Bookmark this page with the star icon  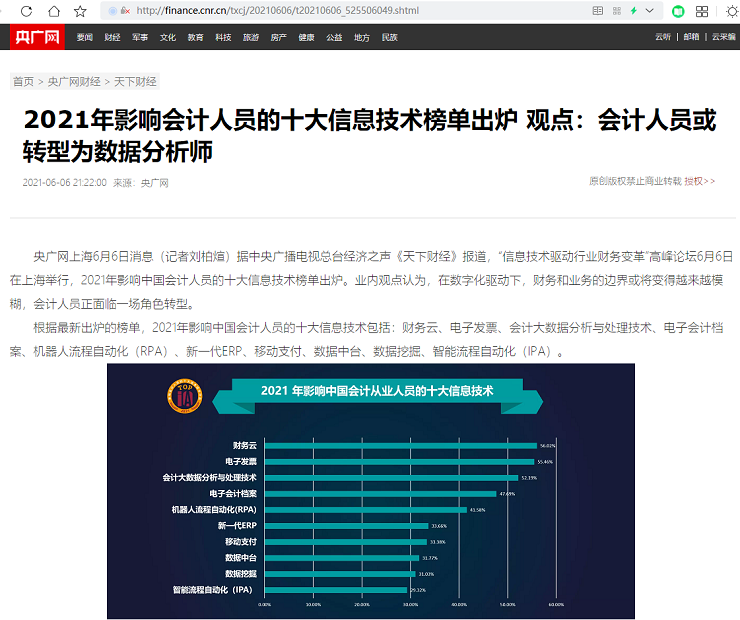[x=80, y=11]
